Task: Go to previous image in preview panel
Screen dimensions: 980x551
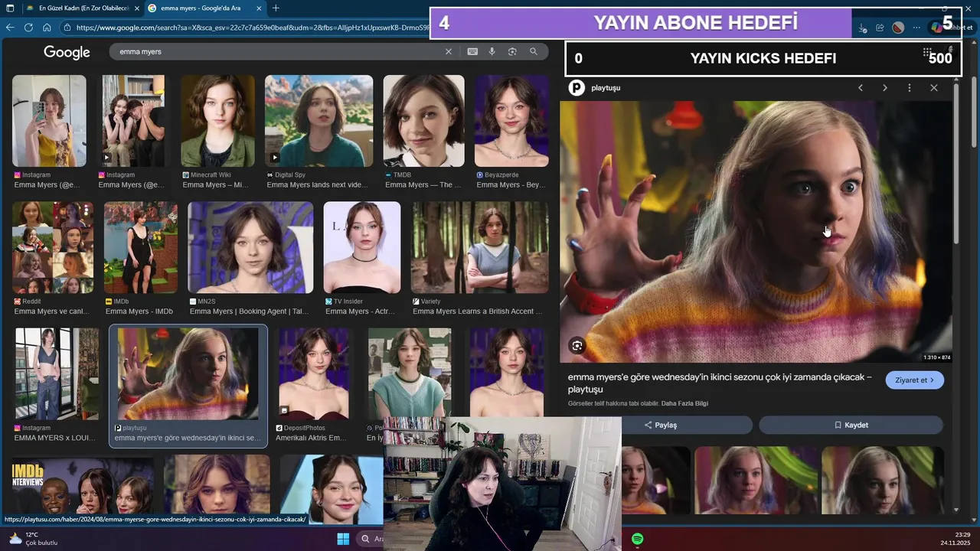Action: pyautogui.click(x=861, y=88)
